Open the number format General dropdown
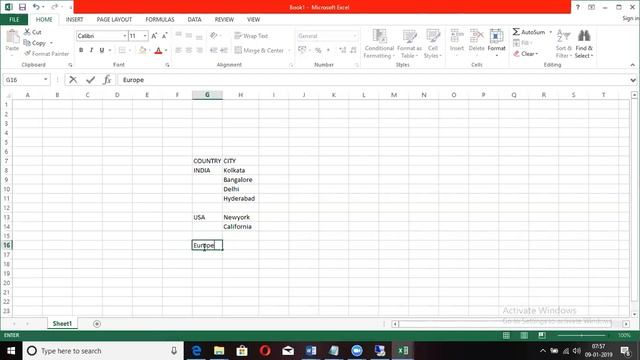This screenshot has height=360, width=640. coord(355,36)
